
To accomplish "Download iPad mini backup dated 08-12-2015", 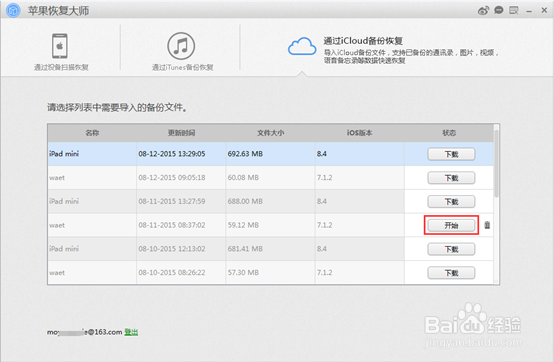I will [451, 154].
